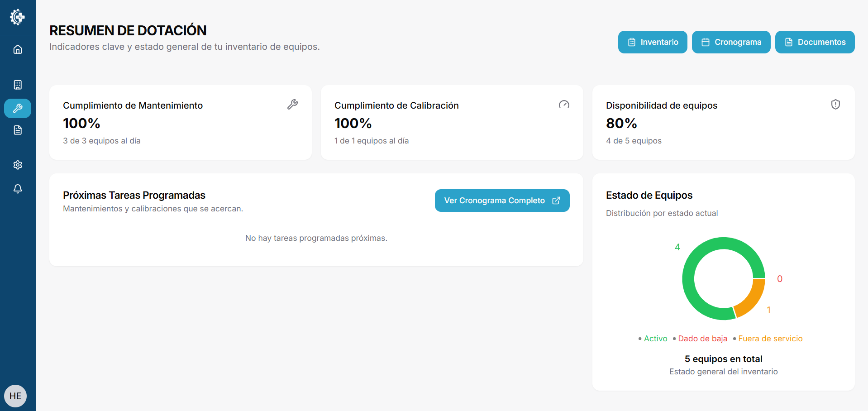Click '3 de 3 equipos al día' text
Viewport: 868px width, 411px height.
point(102,141)
